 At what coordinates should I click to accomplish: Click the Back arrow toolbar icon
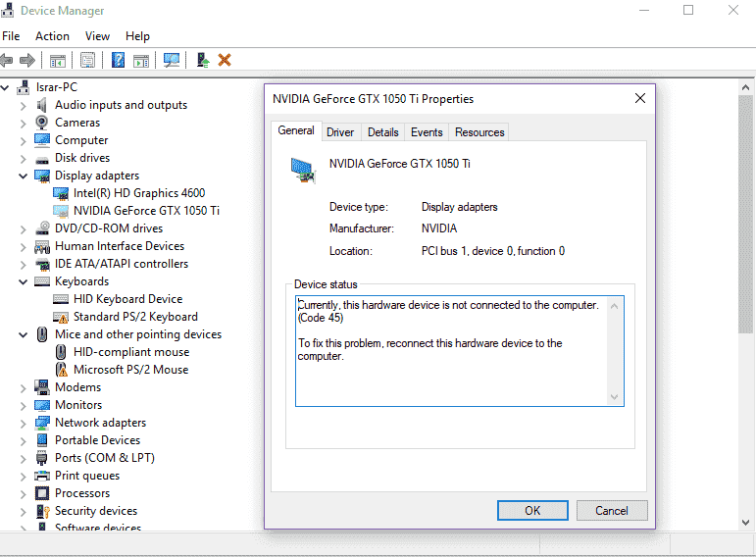(6, 60)
